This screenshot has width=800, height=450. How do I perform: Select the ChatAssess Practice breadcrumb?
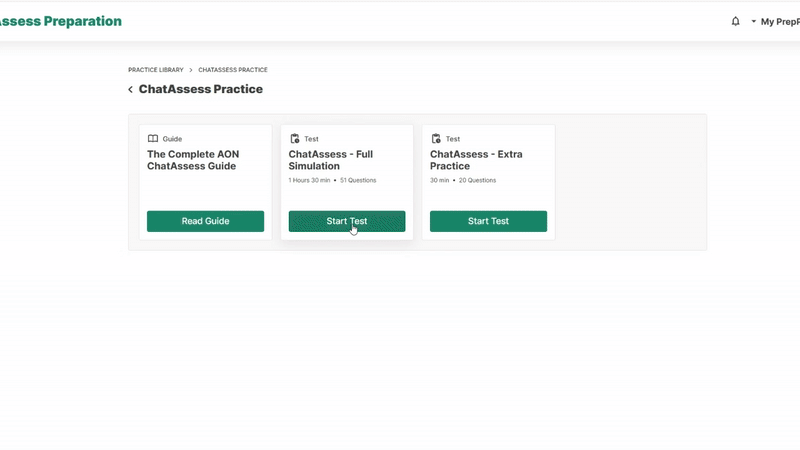tap(233, 70)
